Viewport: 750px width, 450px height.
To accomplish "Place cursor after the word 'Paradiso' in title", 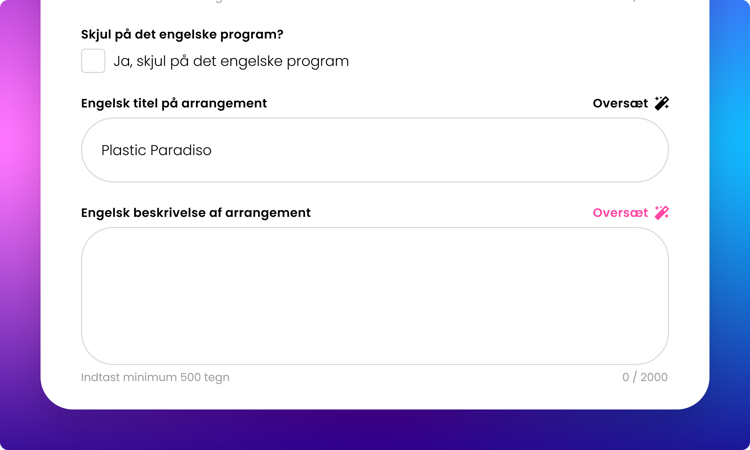I will pos(213,150).
